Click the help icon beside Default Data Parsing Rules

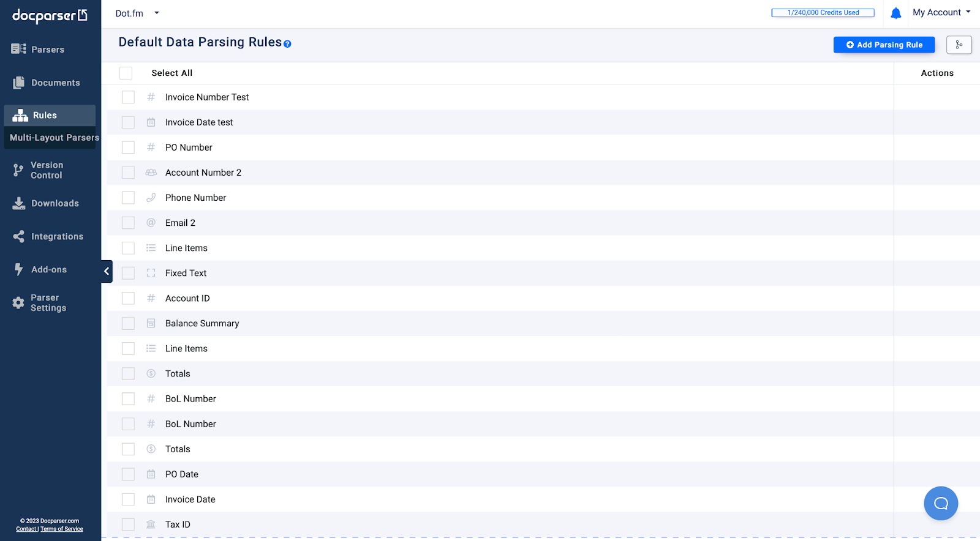coord(287,44)
